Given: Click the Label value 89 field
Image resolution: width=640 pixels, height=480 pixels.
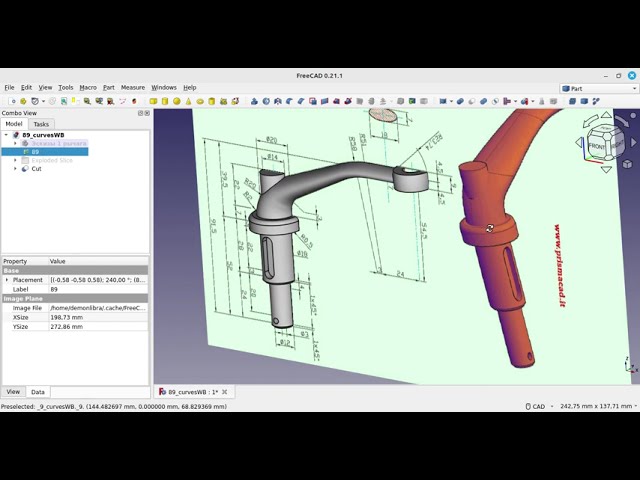Looking at the screenshot, I should point(98,289).
